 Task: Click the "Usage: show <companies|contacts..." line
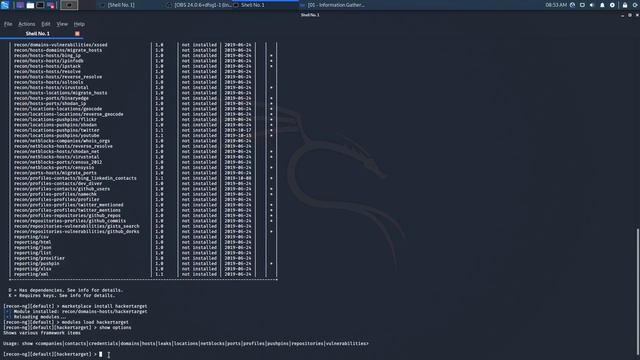186,344
